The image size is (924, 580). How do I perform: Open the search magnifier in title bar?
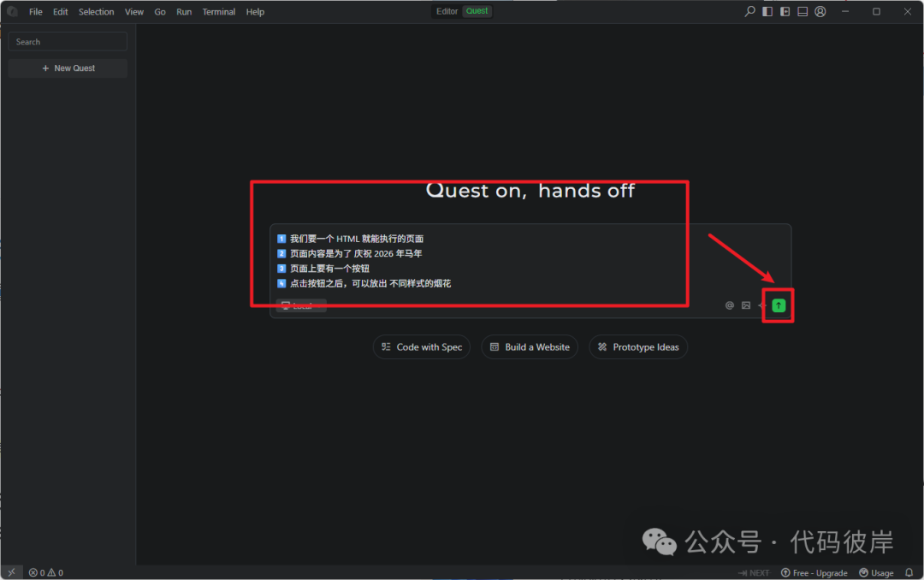click(749, 11)
